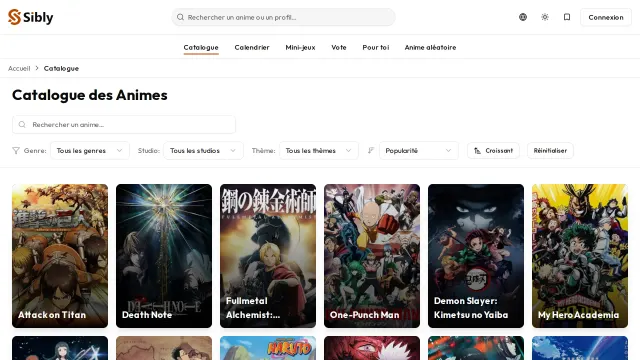Viewport: 640px width, 360px height.
Task: Select the Anime aléatoire tab
Action: (x=430, y=47)
